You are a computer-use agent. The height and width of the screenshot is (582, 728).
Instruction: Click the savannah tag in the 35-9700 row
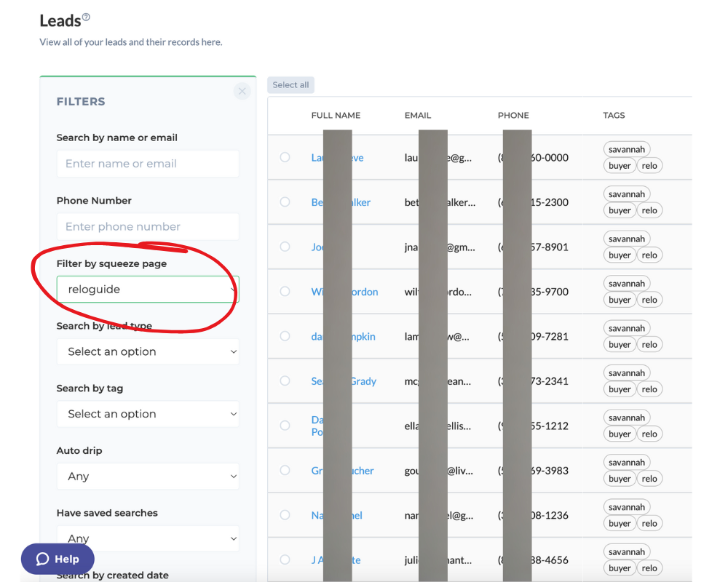point(627,284)
